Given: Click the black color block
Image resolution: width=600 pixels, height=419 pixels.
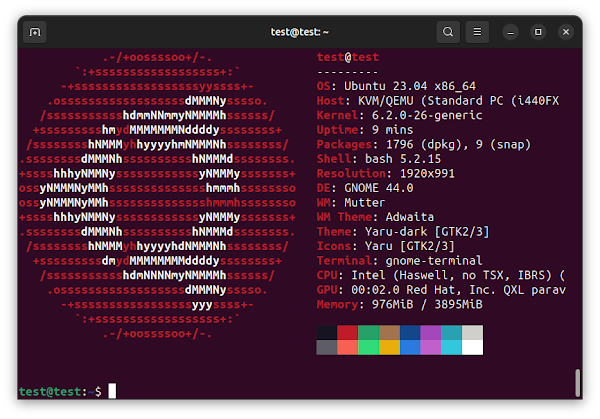Looking at the screenshot, I should pyautogui.click(x=327, y=333).
